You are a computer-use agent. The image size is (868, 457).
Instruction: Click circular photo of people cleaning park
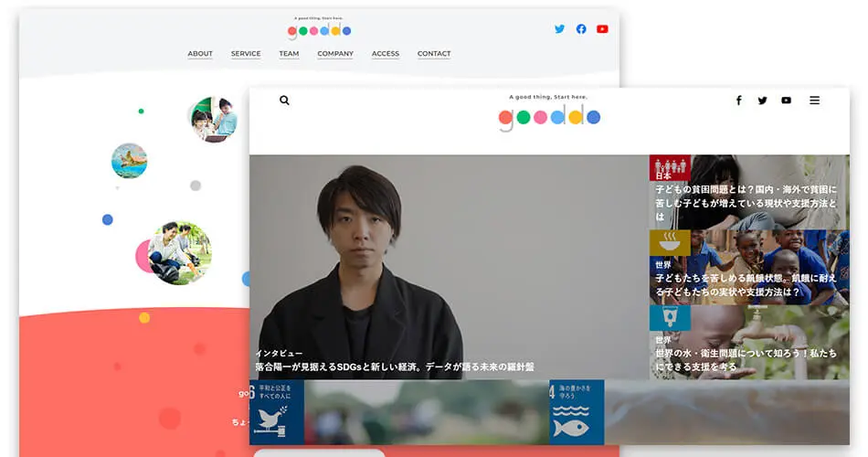179,253
